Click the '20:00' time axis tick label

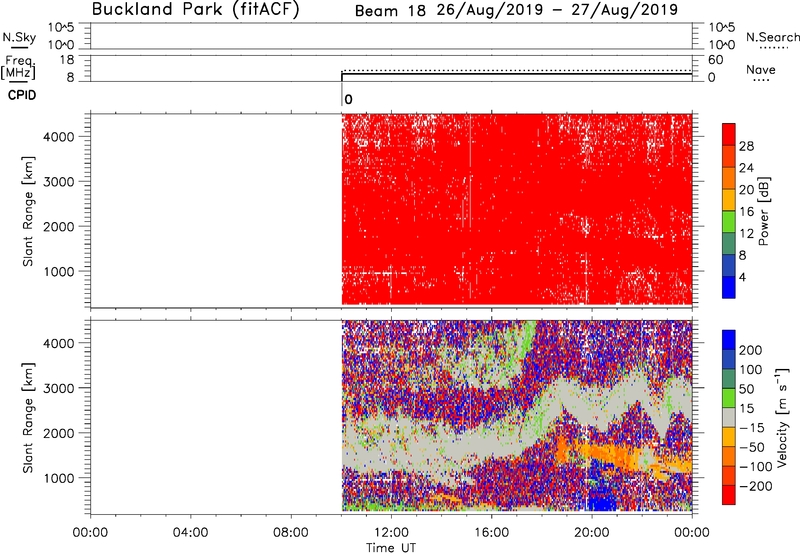(x=591, y=533)
